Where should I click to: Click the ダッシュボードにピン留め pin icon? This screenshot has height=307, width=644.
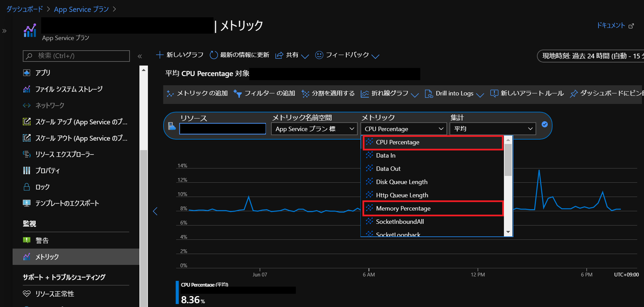tap(574, 93)
